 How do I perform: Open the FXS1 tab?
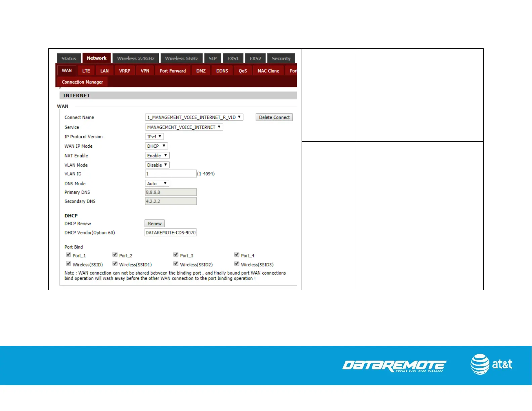(x=233, y=58)
